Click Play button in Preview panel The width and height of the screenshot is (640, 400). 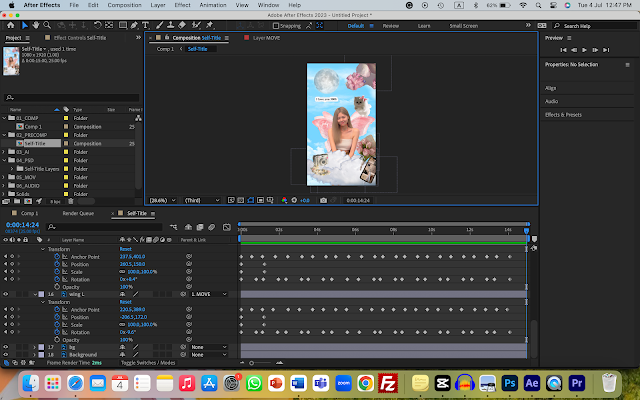[x=584, y=50]
